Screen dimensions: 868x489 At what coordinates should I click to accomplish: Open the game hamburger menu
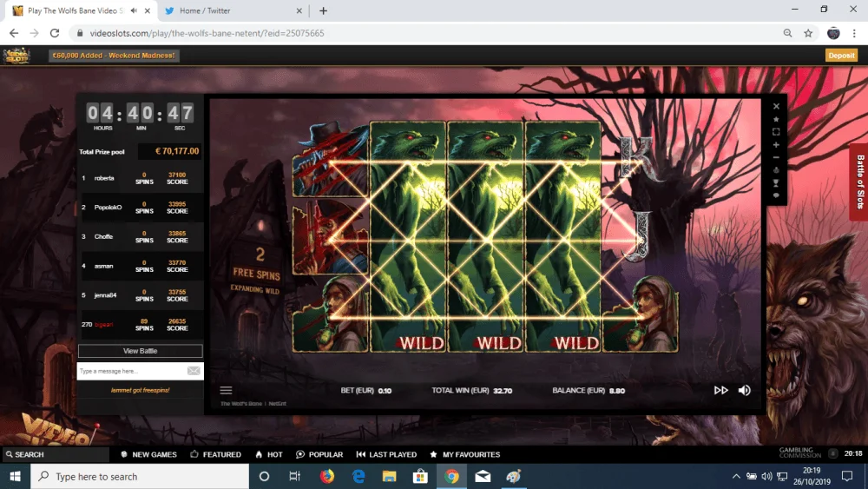[x=226, y=391]
